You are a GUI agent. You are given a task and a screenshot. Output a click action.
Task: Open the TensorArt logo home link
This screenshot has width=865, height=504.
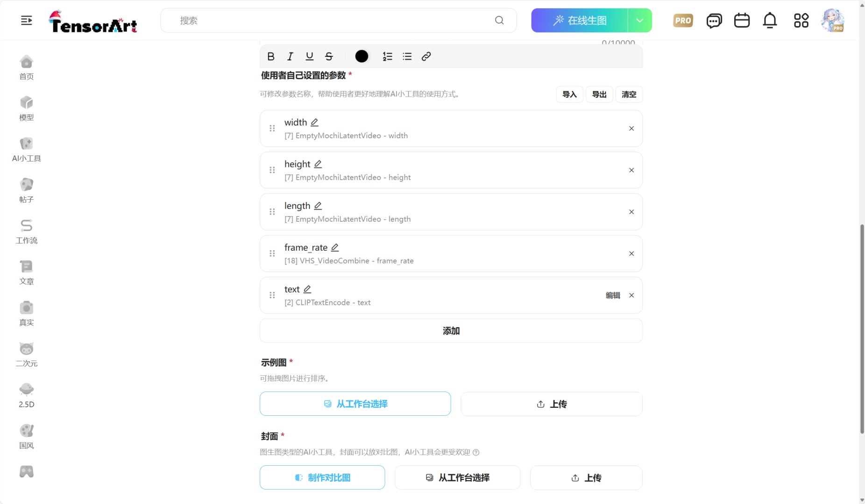93,21
